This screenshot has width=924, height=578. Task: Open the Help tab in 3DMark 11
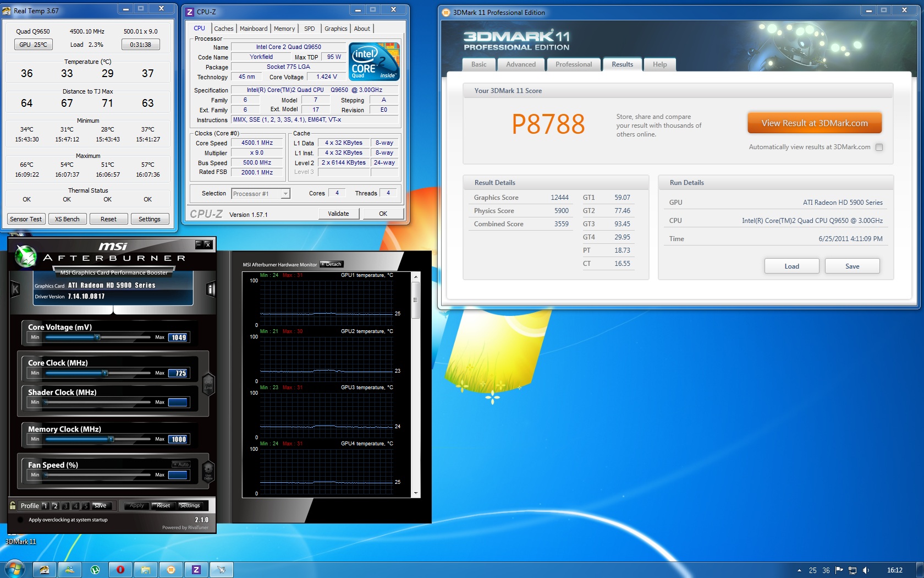coord(660,64)
